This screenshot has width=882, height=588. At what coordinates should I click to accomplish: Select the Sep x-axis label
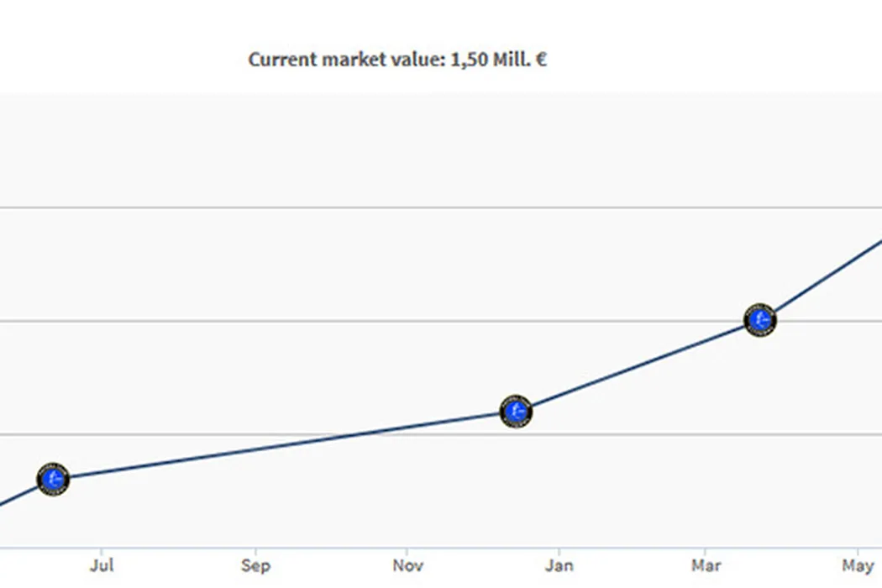click(255, 565)
